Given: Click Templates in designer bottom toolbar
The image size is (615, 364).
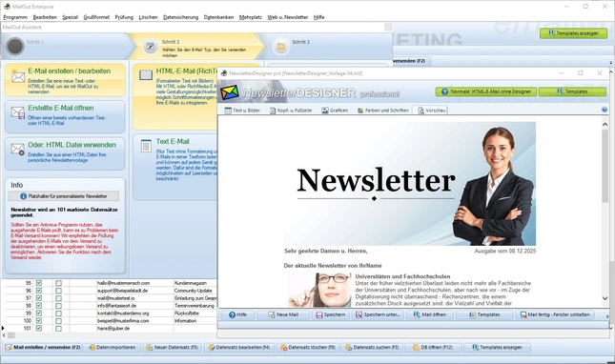Looking at the screenshot, I should (x=484, y=314).
